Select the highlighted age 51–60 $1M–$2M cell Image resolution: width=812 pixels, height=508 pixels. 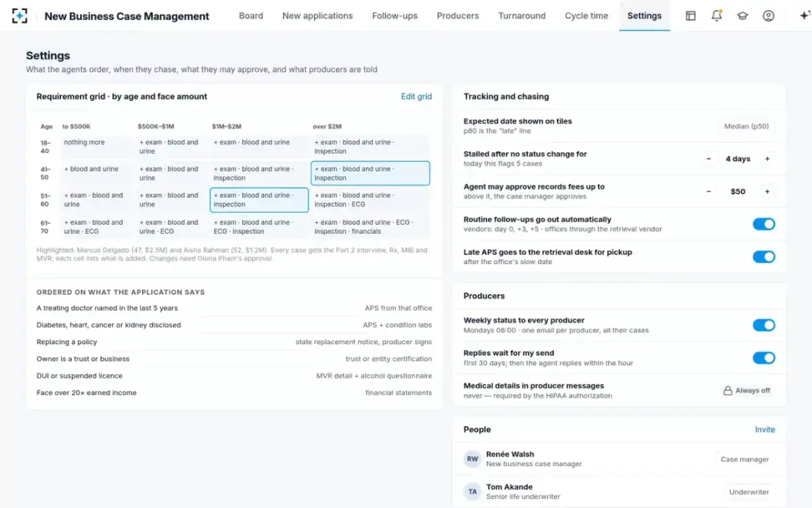[259, 200]
